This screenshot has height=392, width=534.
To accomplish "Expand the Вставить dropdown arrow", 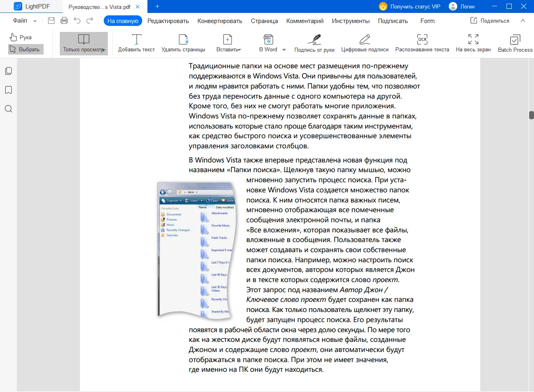I will pos(240,50).
